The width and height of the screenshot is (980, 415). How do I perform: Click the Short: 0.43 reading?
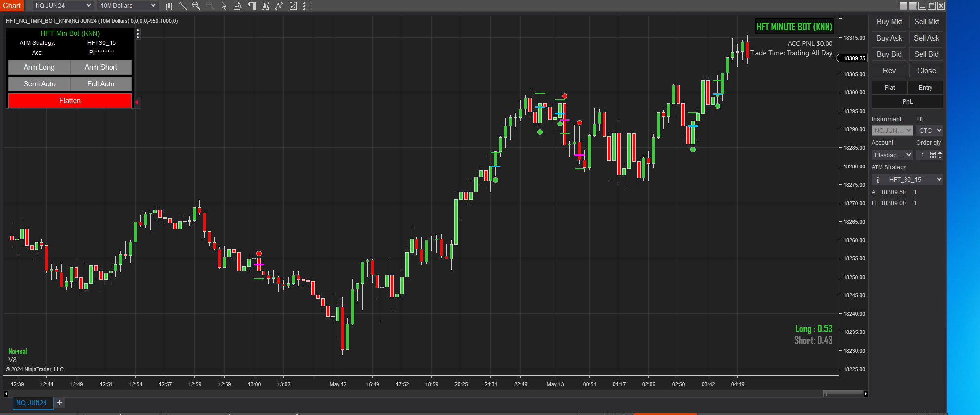pyautogui.click(x=813, y=340)
